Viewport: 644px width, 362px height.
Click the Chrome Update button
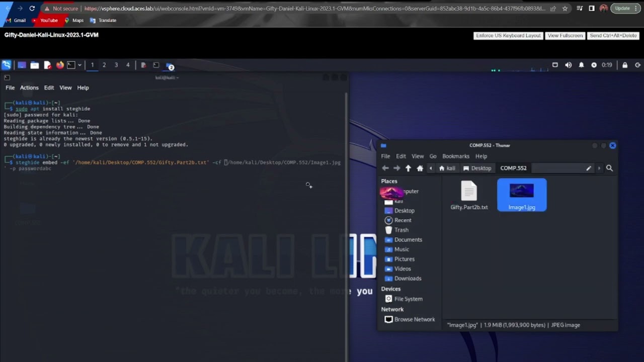[625, 9]
